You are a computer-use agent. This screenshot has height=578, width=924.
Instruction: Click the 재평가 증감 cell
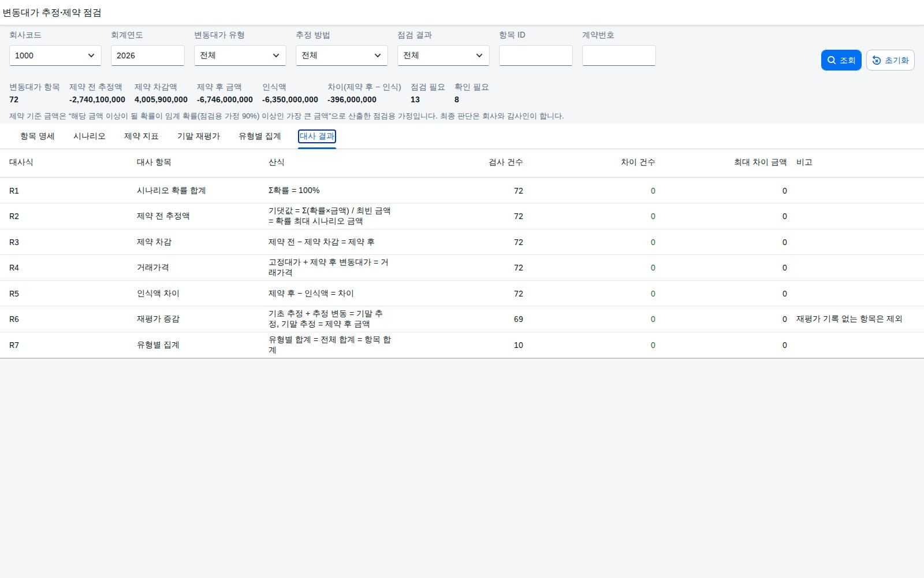158,319
